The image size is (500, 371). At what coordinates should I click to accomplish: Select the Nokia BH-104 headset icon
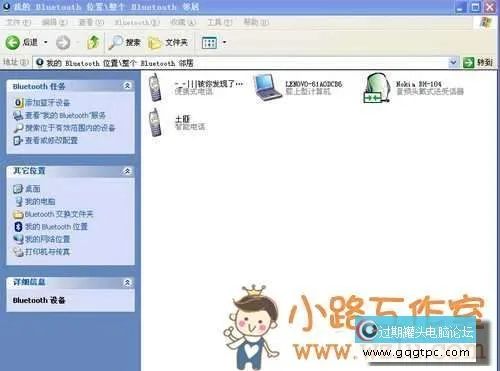[x=377, y=88]
